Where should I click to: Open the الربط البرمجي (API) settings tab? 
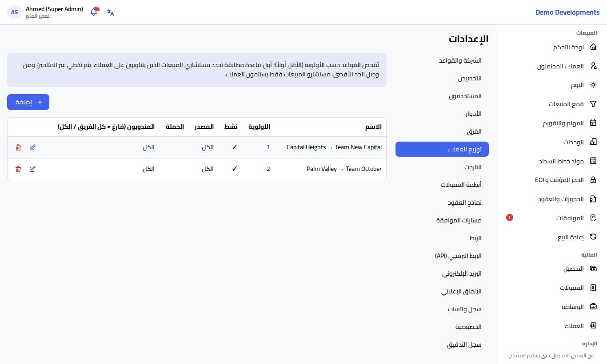point(442,256)
